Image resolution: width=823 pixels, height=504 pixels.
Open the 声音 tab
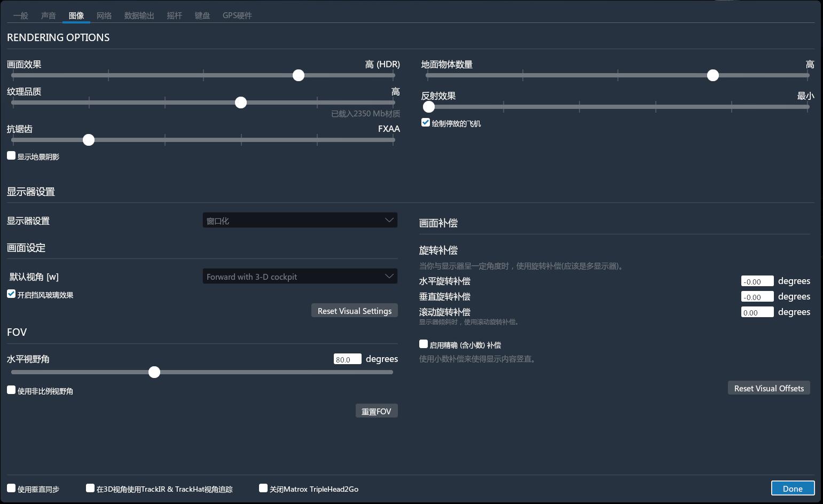tap(49, 15)
